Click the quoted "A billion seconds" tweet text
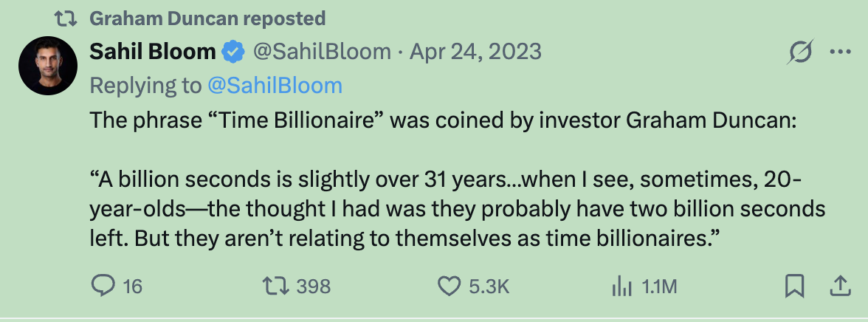 443,210
